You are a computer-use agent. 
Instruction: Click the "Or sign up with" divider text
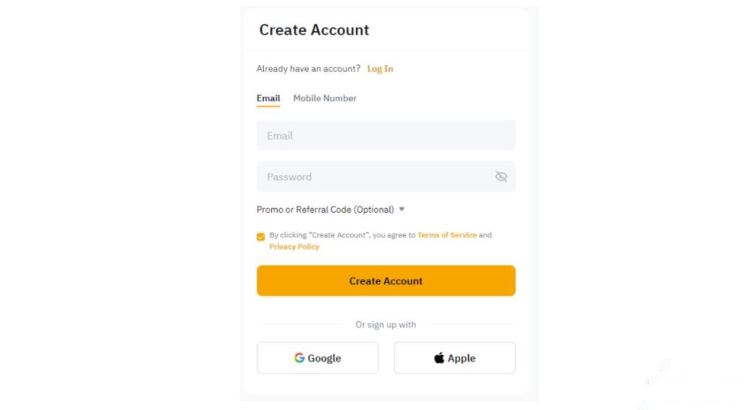coord(386,325)
